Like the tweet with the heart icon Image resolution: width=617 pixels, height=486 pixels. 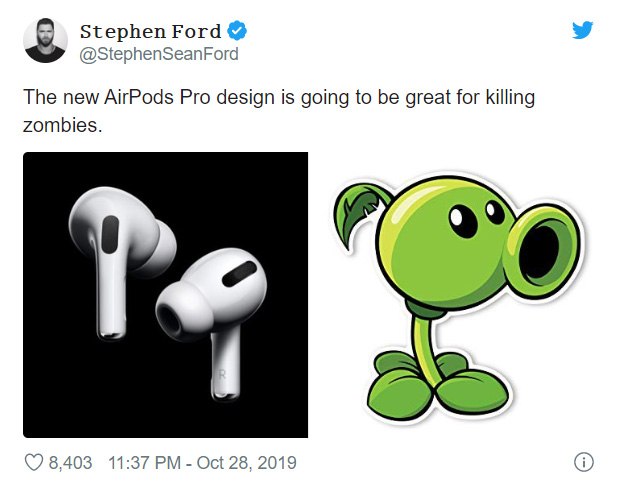coord(33,462)
